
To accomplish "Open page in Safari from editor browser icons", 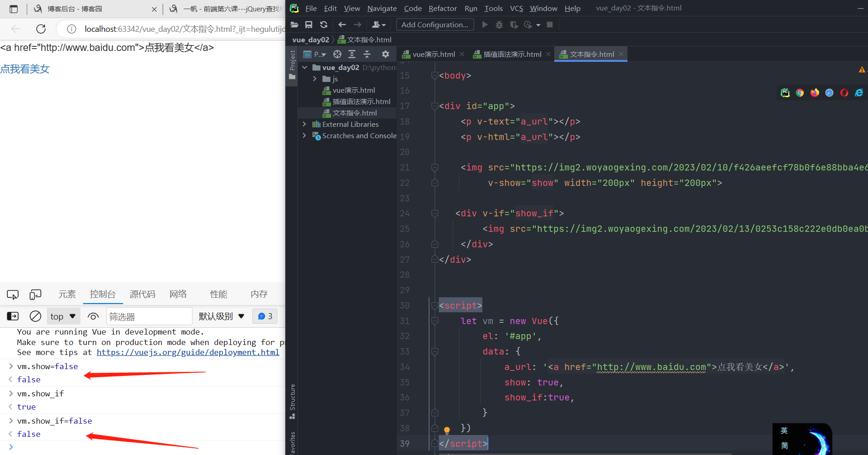I will click(829, 93).
